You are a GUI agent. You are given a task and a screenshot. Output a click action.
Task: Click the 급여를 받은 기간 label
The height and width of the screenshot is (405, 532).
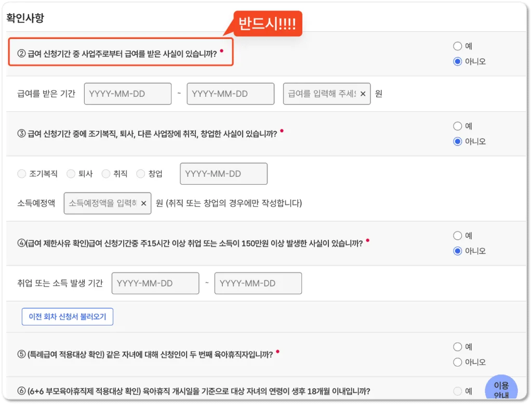[x=46, y=94]
